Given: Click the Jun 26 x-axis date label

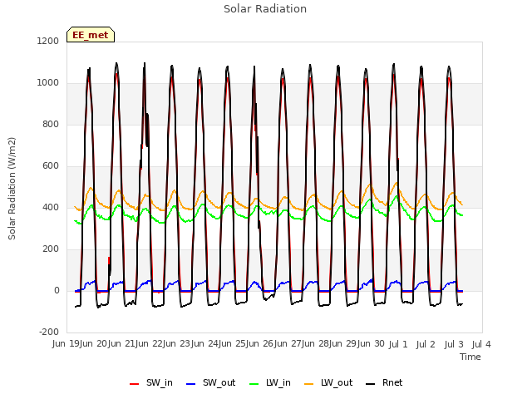Looking at the screenshot, I should [x=261, y=344].
